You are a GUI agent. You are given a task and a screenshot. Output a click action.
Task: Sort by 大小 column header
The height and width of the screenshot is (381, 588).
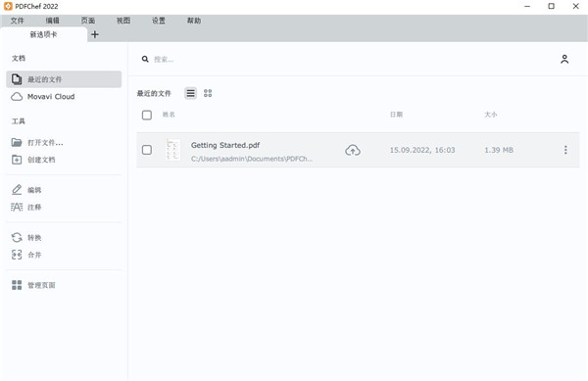[x=491, y=115]
